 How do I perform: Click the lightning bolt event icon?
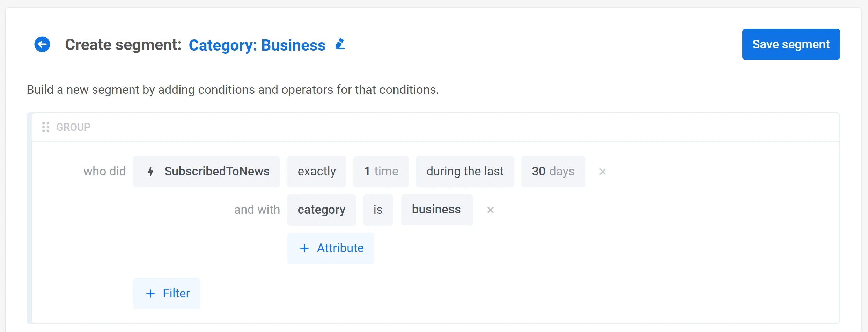click(x=150, y=172)
